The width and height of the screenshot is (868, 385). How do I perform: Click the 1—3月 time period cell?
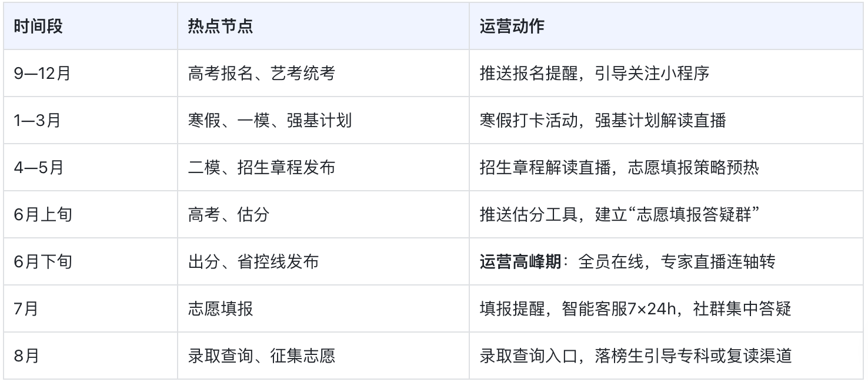38,121
